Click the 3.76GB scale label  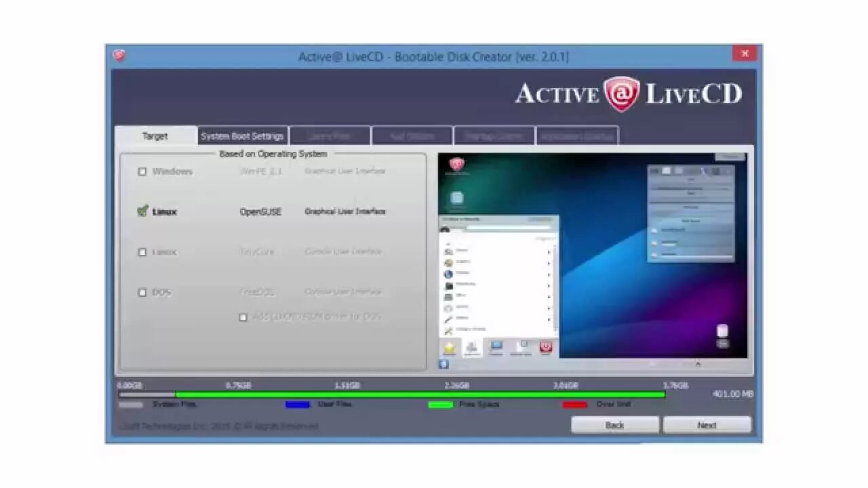click(675, 385)
